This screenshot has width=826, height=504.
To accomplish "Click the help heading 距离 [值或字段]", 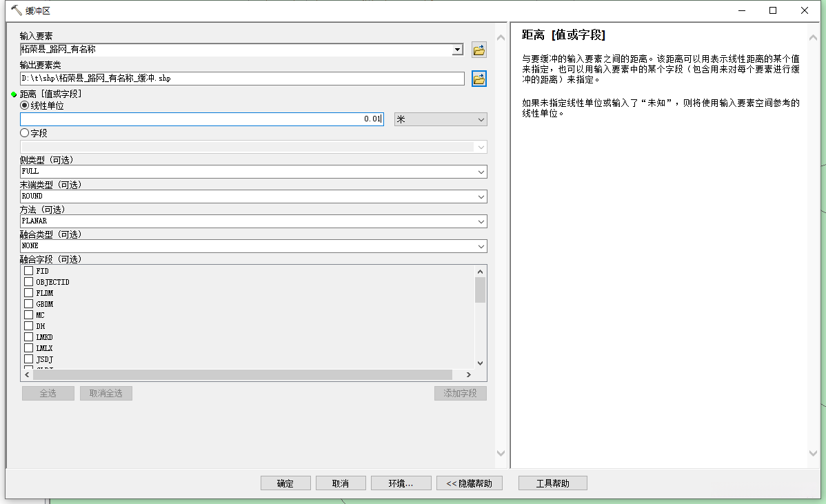I will (x=564, y=34).
